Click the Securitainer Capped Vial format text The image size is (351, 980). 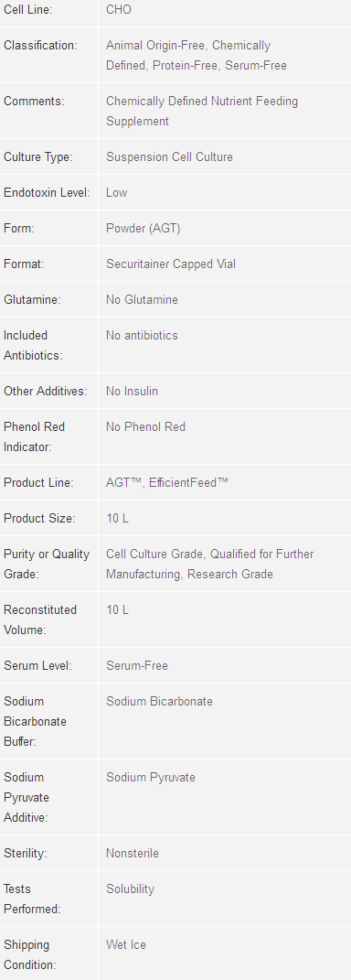pyautogui.click(x=171, y=264)
